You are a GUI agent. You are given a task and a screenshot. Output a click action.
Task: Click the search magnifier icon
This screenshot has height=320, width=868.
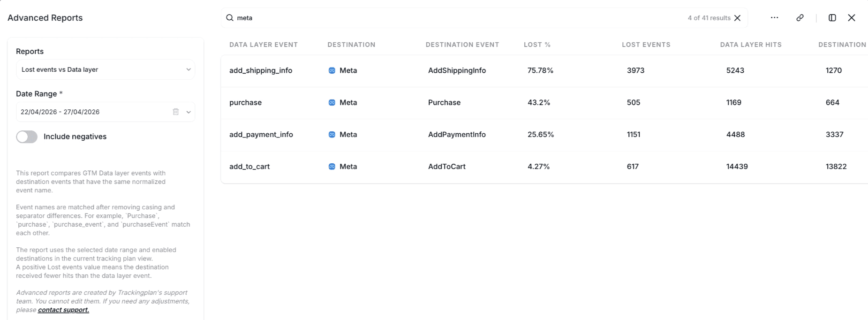[x=230, y=18]
